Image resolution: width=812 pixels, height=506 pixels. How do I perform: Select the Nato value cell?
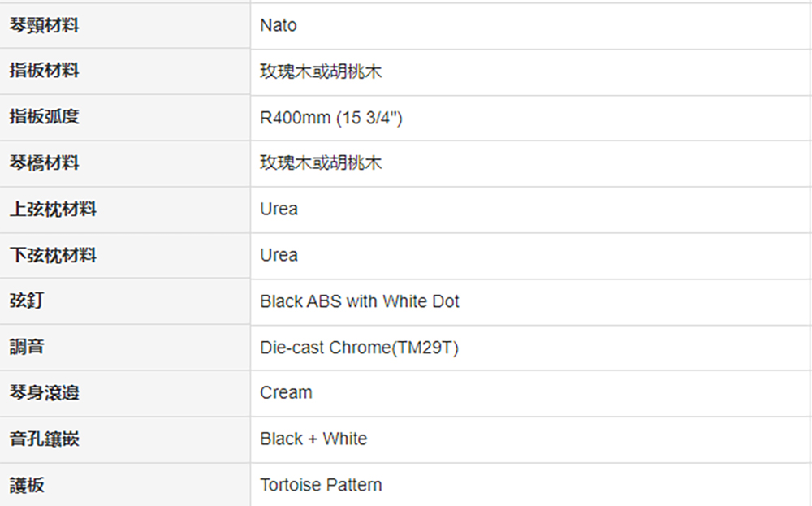click(x=529, y=26)
